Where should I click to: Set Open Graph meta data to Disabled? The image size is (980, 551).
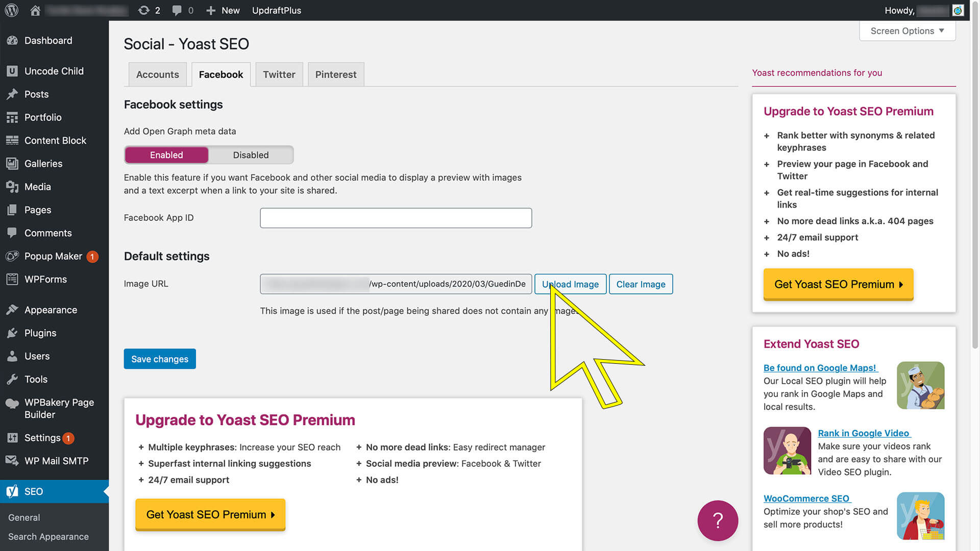[251, 155]
